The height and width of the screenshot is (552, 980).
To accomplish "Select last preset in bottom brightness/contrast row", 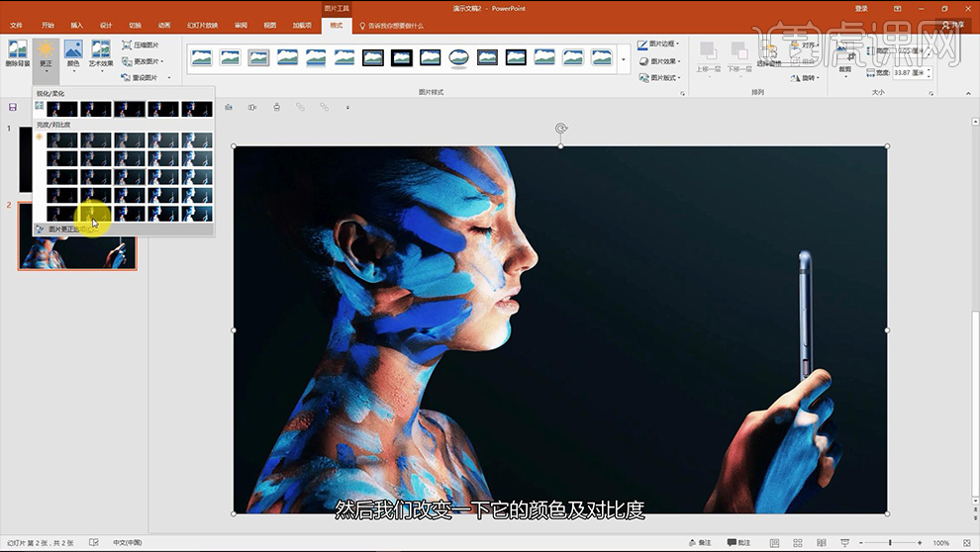I will [x=197, y=214].
